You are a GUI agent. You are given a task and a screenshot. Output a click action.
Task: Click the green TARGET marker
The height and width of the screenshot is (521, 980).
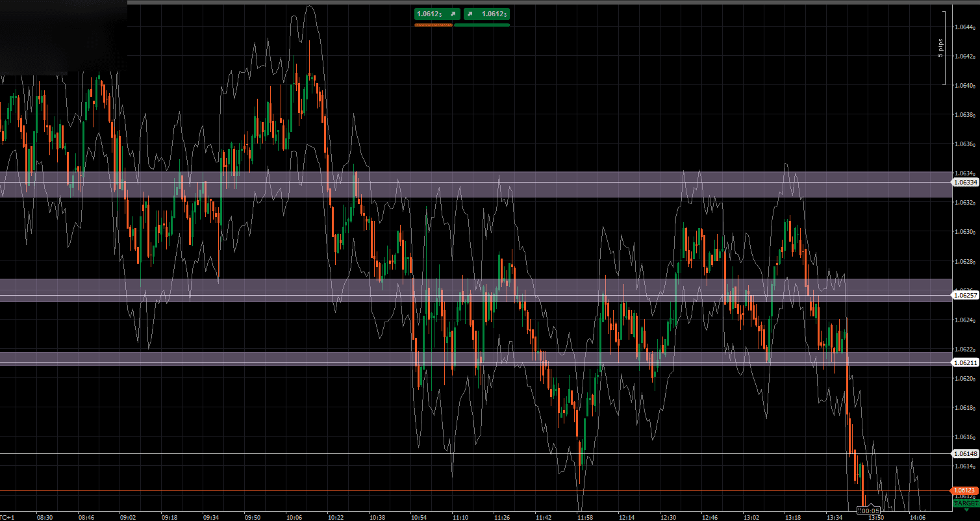coord(966,503)
